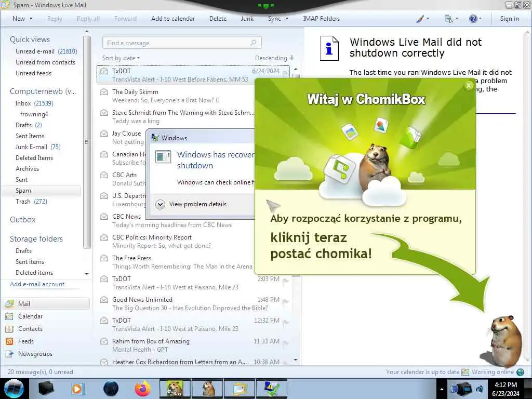Select the Outbox folder

(x=22, y=220)
